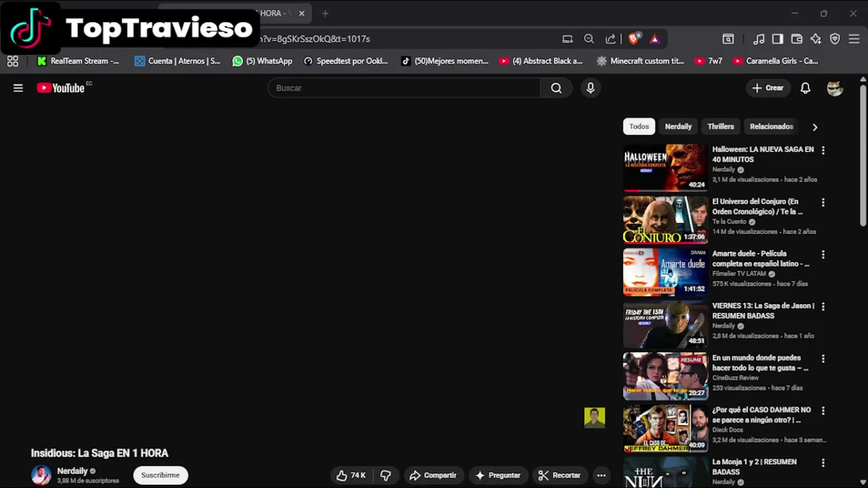This screenshot has width=868, height=488.
Task: Open the browser main menu icon
Action: (x=854, y=39)
